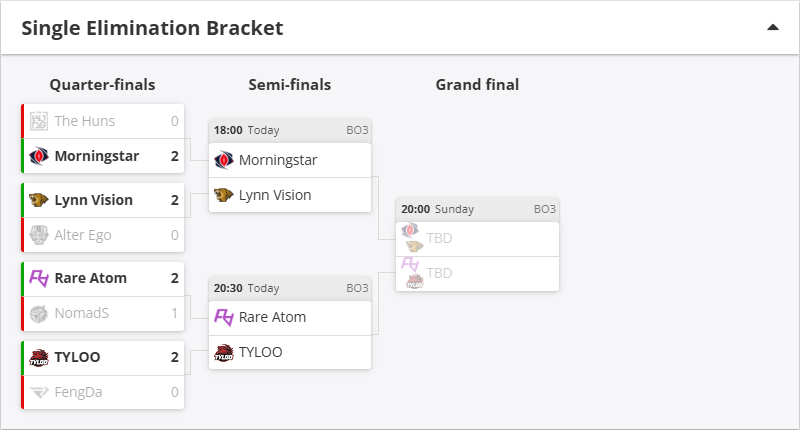Viewport: 800px width, 430px height.
Task: Click Morningstar logo in quarter-finals
Action: (39, 156)
